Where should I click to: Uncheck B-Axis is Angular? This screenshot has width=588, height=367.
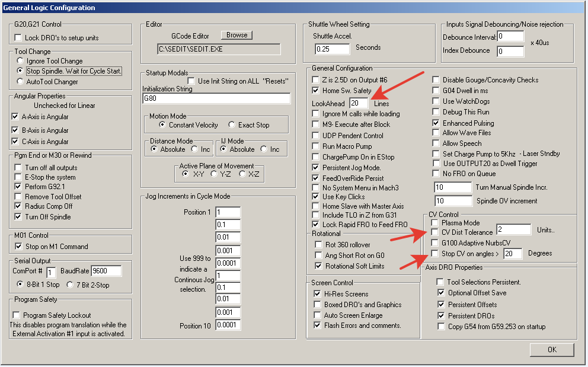tap(15, 130)
